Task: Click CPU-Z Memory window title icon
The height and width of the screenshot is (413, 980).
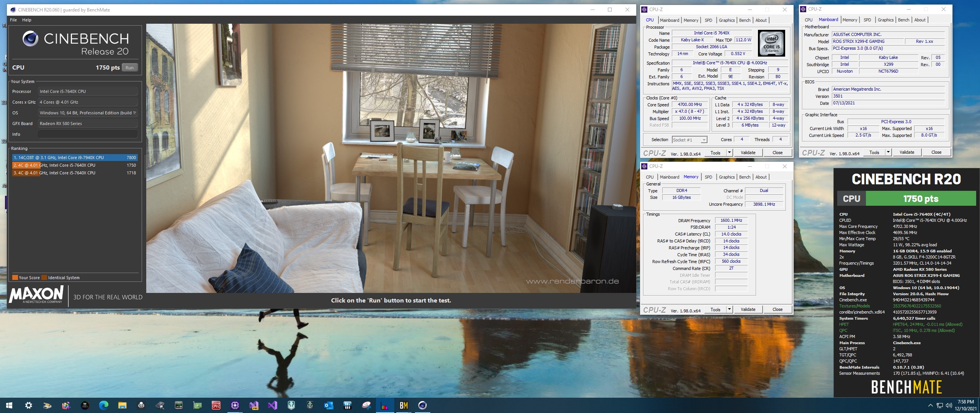Action: [645, 166]
